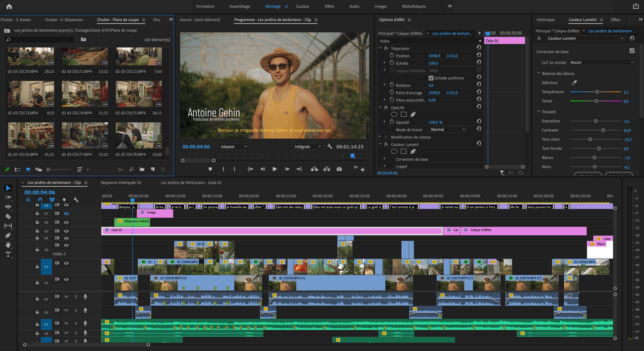Click the pen mask tool under Opacité

(413, 114)
